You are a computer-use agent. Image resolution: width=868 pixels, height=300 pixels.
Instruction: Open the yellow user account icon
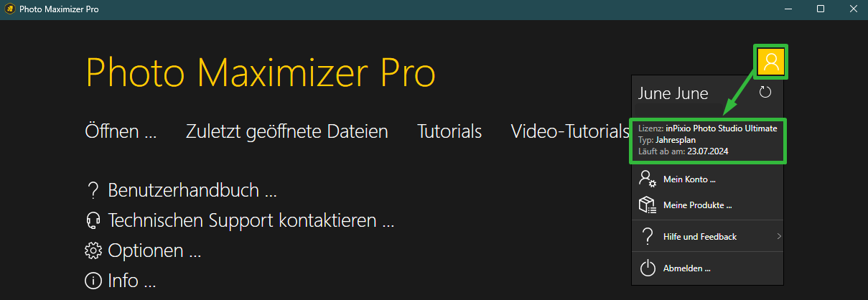[771, 62]
